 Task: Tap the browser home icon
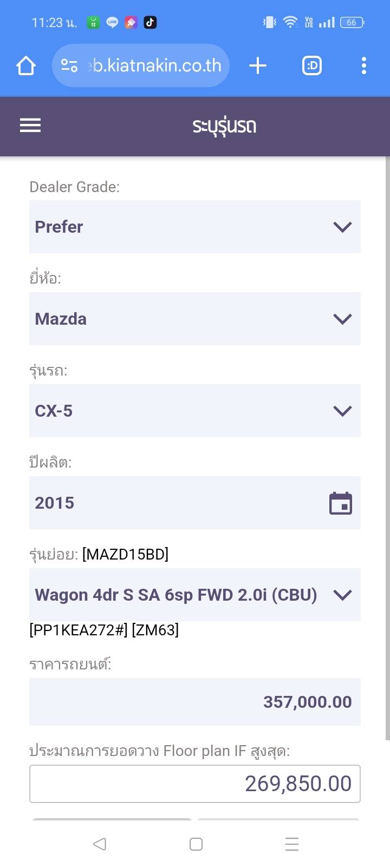point(26,66)
